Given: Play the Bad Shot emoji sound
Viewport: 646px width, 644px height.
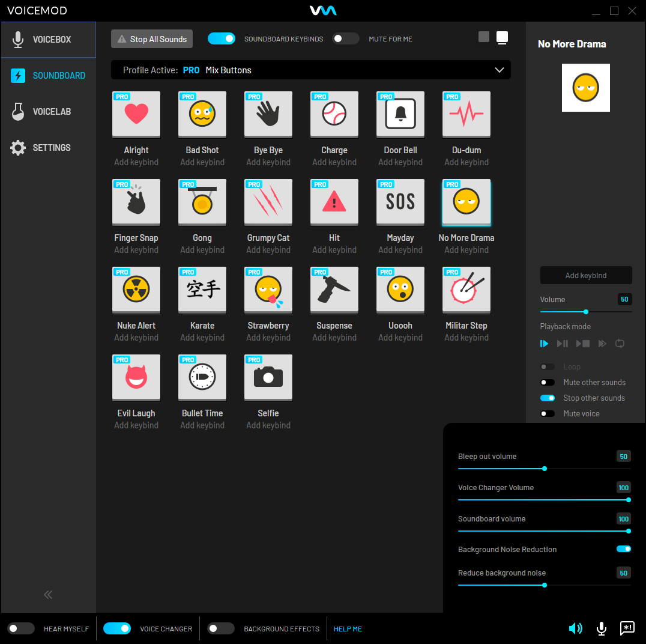Looking at the screenshot, I should point(202,114).
